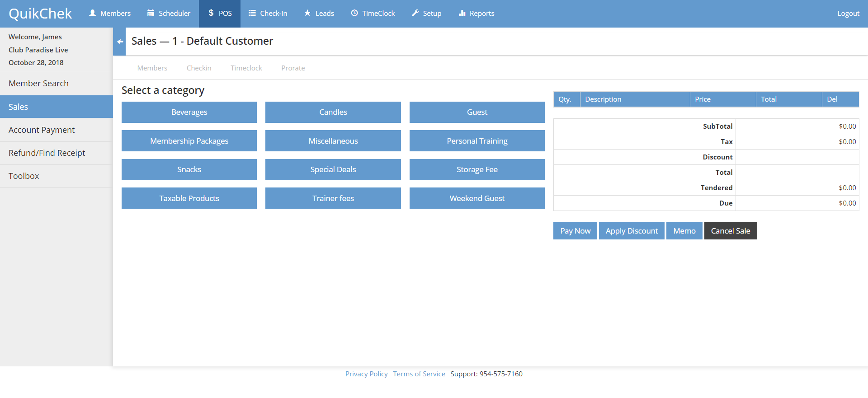
Task: Click the star icon for Leads
Action: (x=307, y=13)
